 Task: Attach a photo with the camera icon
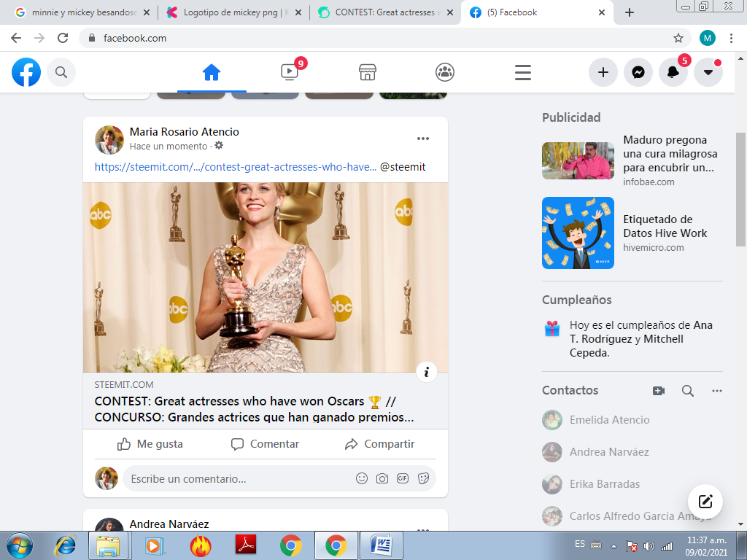coord(382,478)
